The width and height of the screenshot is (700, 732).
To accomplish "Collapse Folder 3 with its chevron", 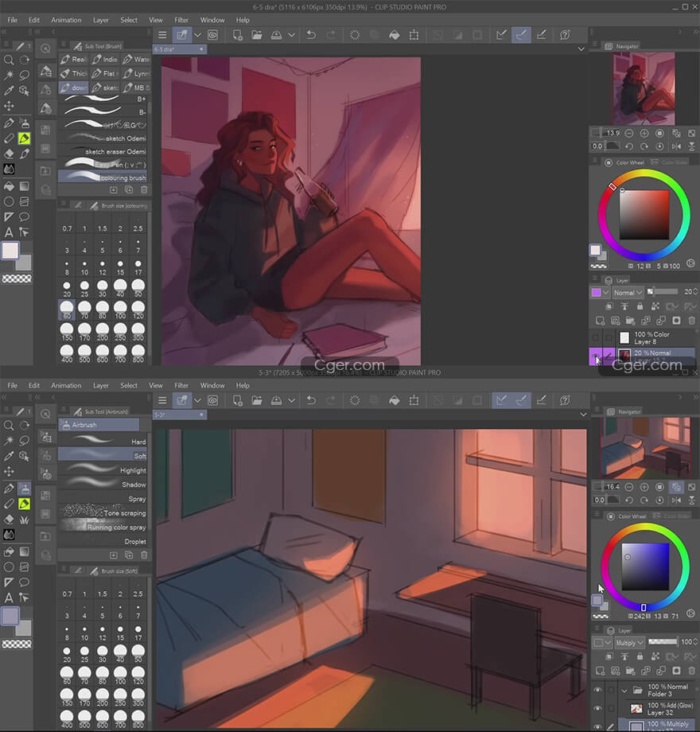I will [624, 691].
